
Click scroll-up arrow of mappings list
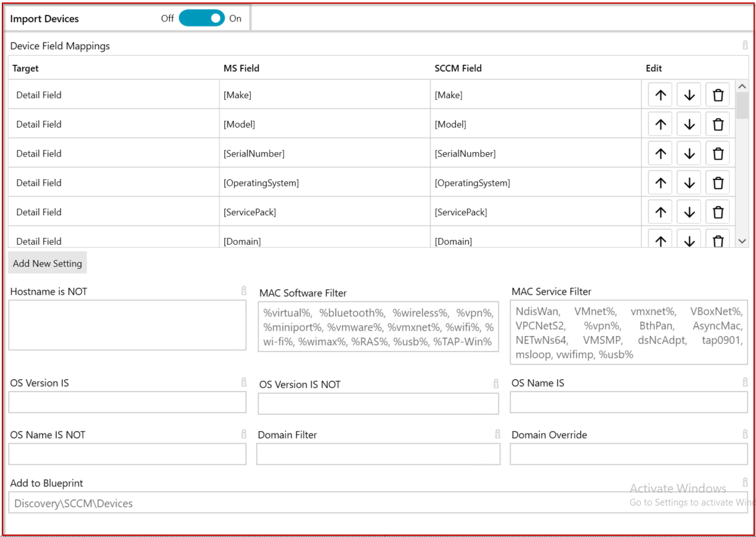742,87
